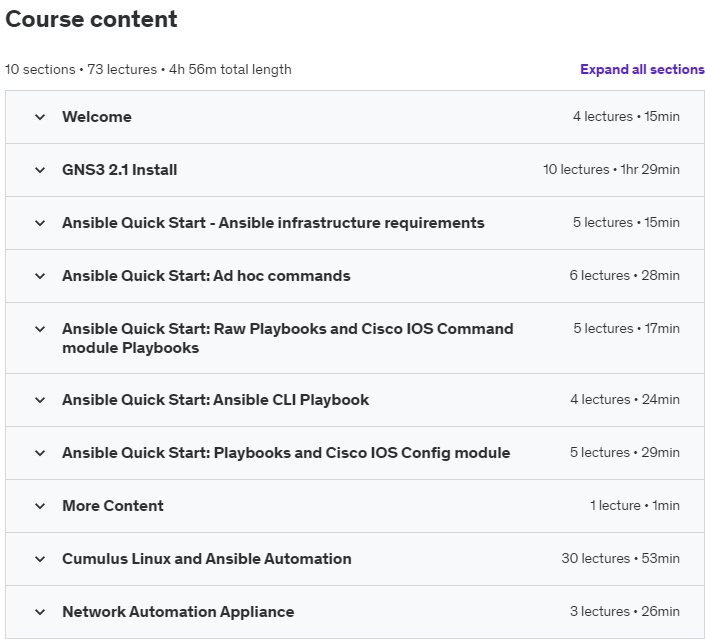Select 'Ansible Quick Start: Ad hoc commands' title
Image resolution: width=705 pixels, height=639 pixels.
(206, 276)
